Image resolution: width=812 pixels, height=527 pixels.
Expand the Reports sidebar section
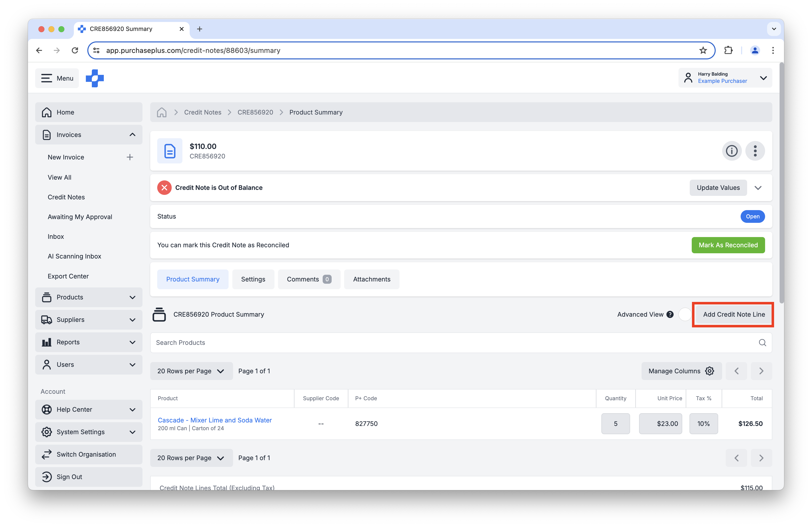click(x=89, y=342)
